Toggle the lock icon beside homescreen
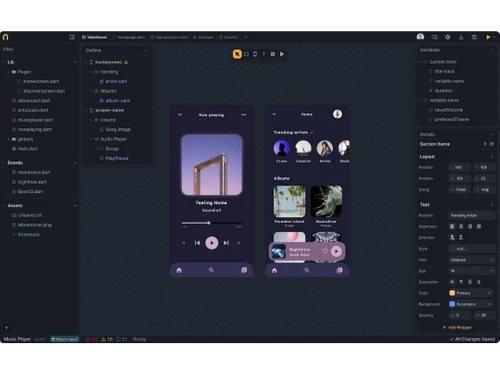The width and height of the screenshot is (500, 375). point(126,62)
